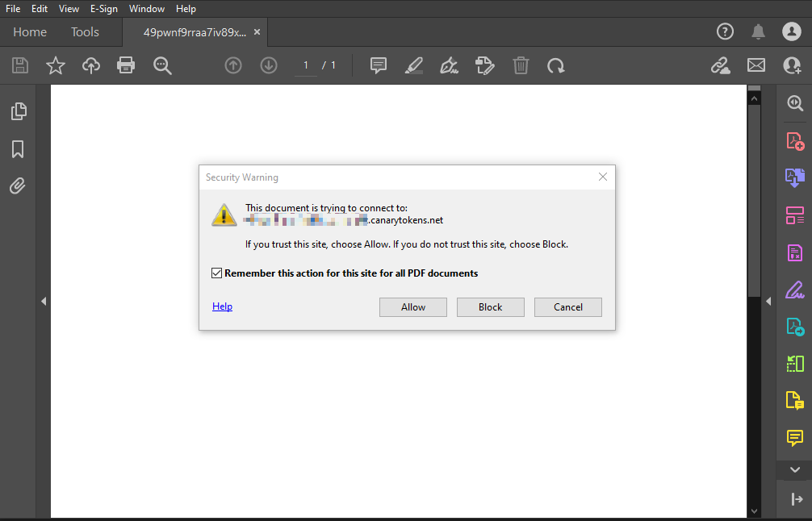Block the canarytokens.net connection
Image resolution: width=812 pixels, height=521 pixels.
[490, 306]
